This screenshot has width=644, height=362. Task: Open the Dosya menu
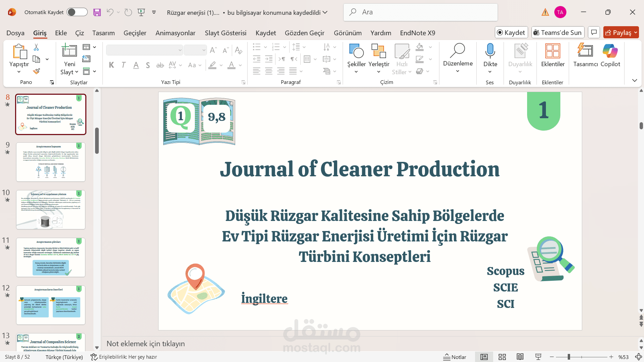click(15, 33)
